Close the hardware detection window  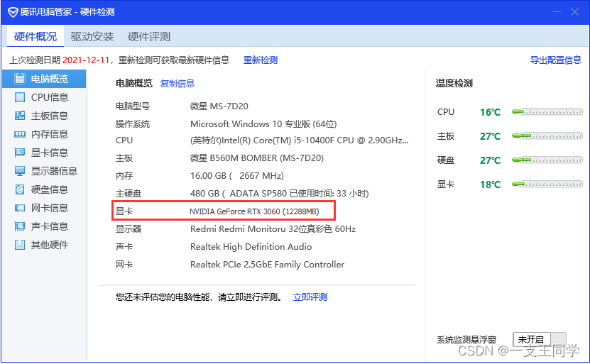(x=574, y=12)
